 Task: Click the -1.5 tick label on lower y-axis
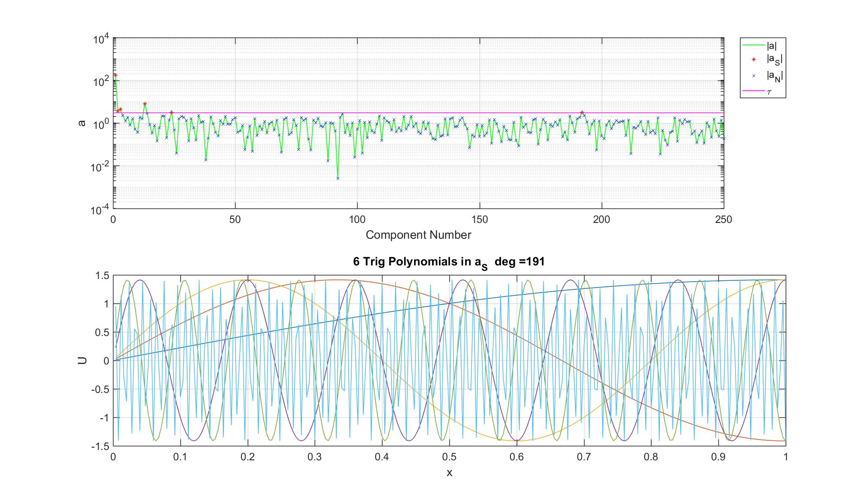point(100,446)
